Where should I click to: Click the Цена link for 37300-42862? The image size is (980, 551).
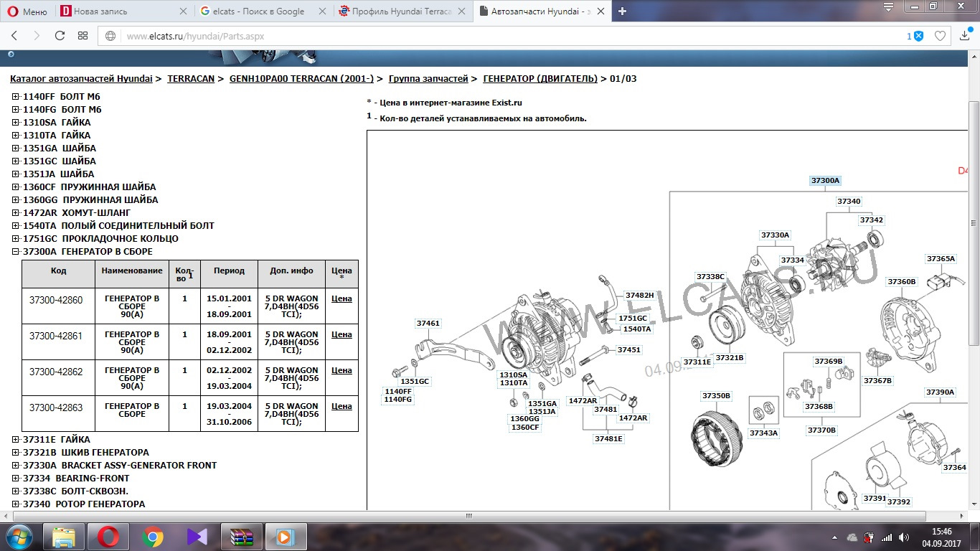click(341, 370)
